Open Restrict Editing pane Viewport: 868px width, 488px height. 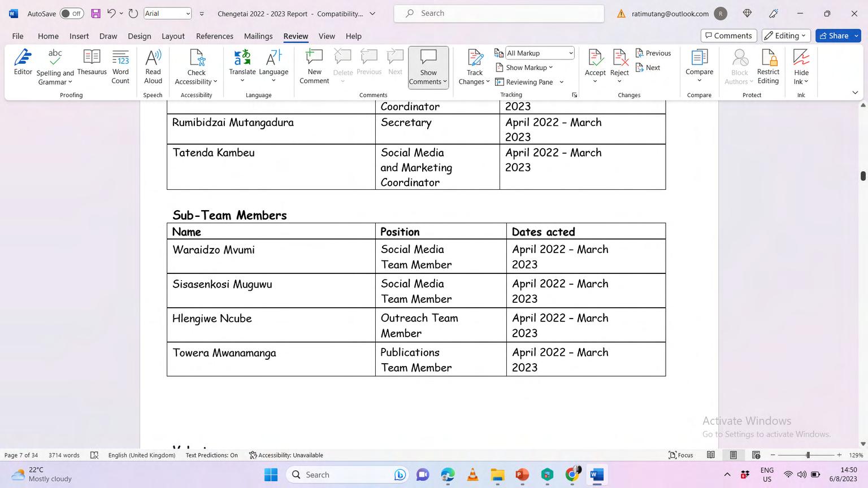coord(768,67)
